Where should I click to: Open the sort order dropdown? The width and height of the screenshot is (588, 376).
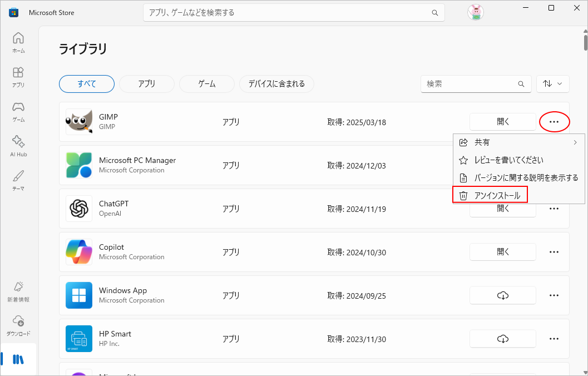pos(552,84)
